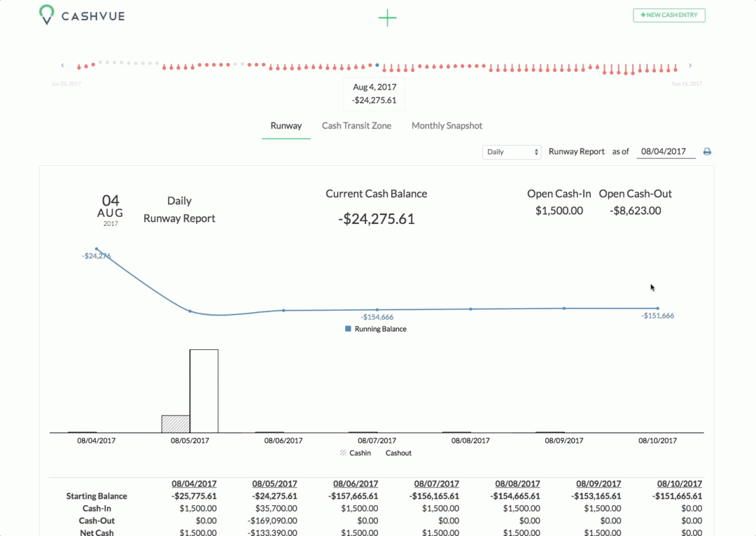Open the Monthly Snapshot tab
The image size is (756, 536).
pos(447,125)
